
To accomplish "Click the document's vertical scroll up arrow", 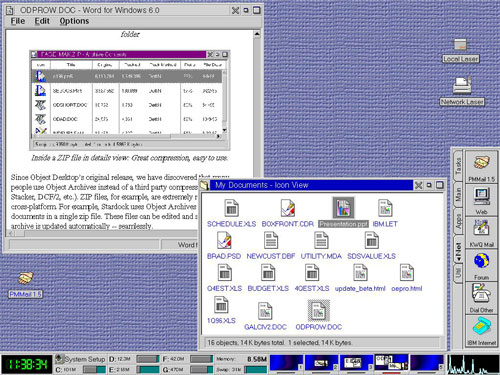I will (257, 34).
